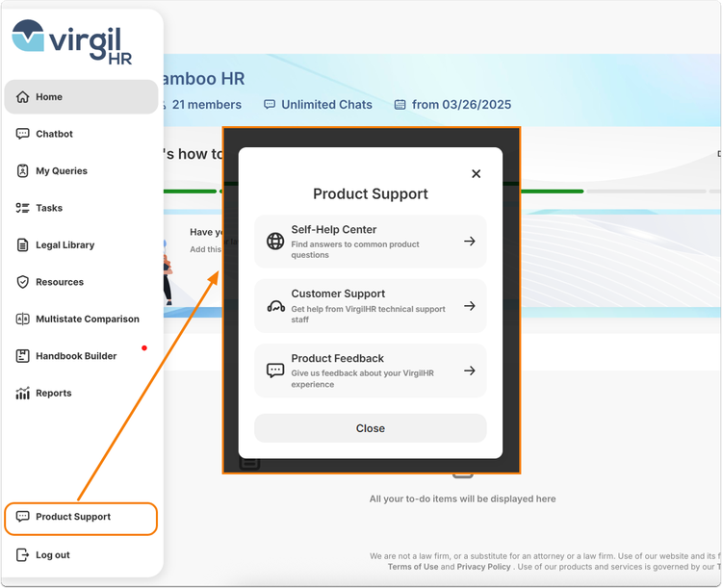
Task: Click the Handbook Builder icon
Action: coord(22,356)
